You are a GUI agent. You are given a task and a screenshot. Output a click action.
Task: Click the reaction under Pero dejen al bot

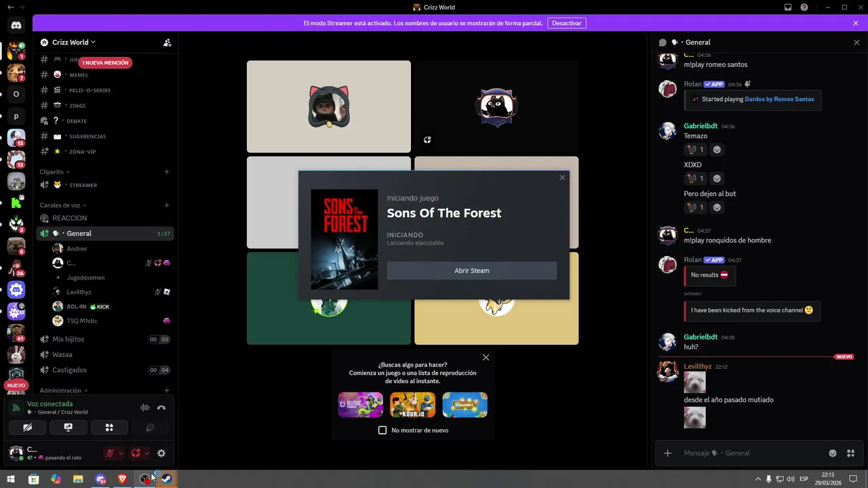point(694,207)
